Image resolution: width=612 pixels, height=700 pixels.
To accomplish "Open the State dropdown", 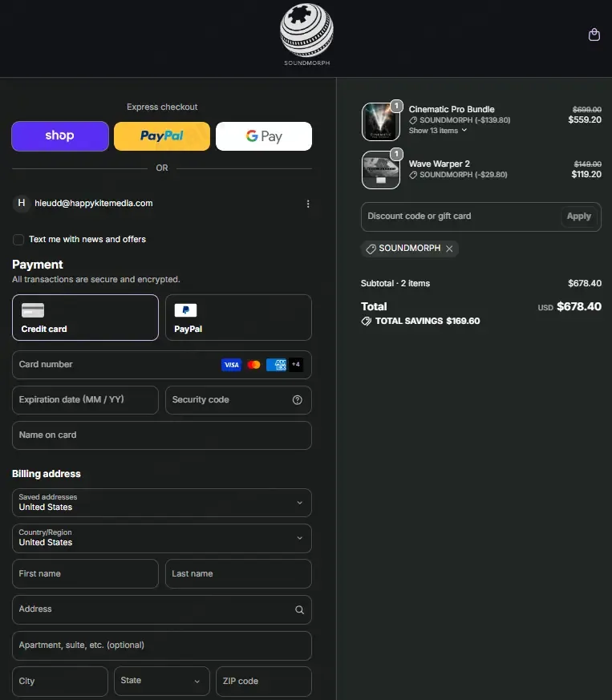I will [162, 681].
